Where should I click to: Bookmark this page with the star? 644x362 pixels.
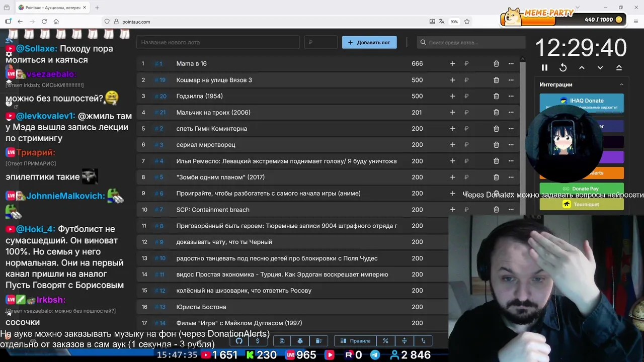(x=467, y=22)
